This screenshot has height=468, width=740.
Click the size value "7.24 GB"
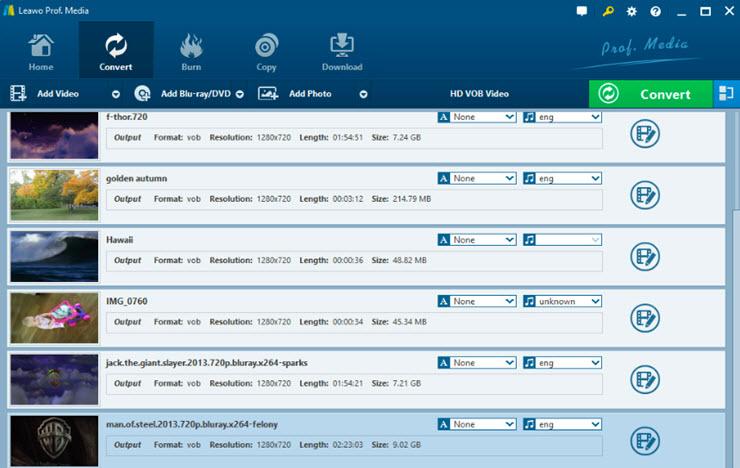click(406, 138)
